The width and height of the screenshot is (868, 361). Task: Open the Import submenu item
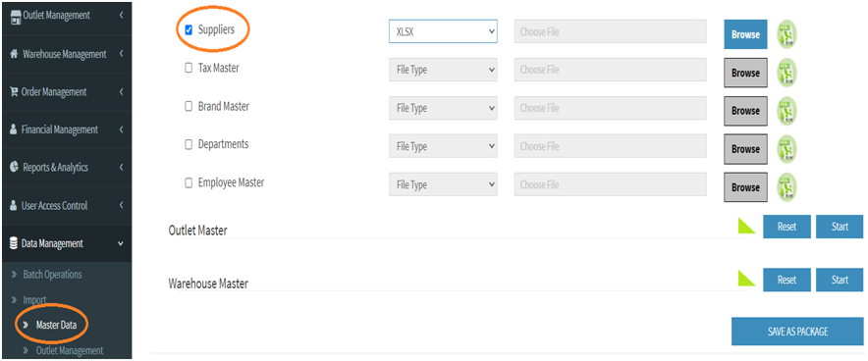tap(34, 299)
